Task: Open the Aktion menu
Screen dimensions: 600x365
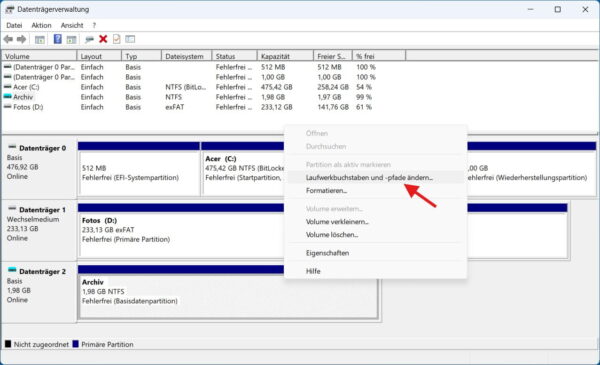Action: pos(41,25)
